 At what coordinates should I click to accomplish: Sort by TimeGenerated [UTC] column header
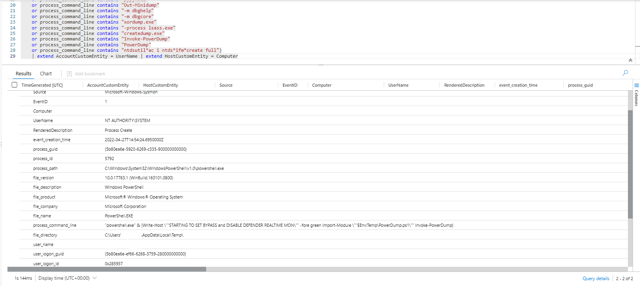(42, 85)
